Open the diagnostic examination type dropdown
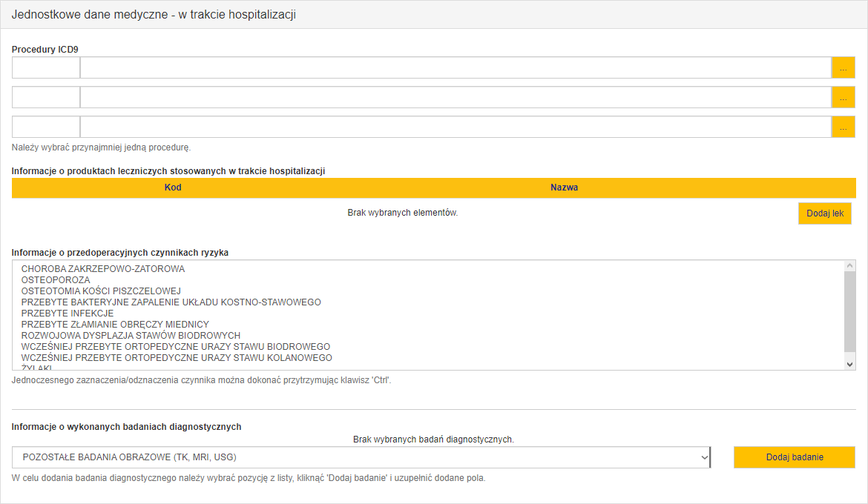Viewport: 868px width, 504px height. pyautogui.click(x=361, y=457)
